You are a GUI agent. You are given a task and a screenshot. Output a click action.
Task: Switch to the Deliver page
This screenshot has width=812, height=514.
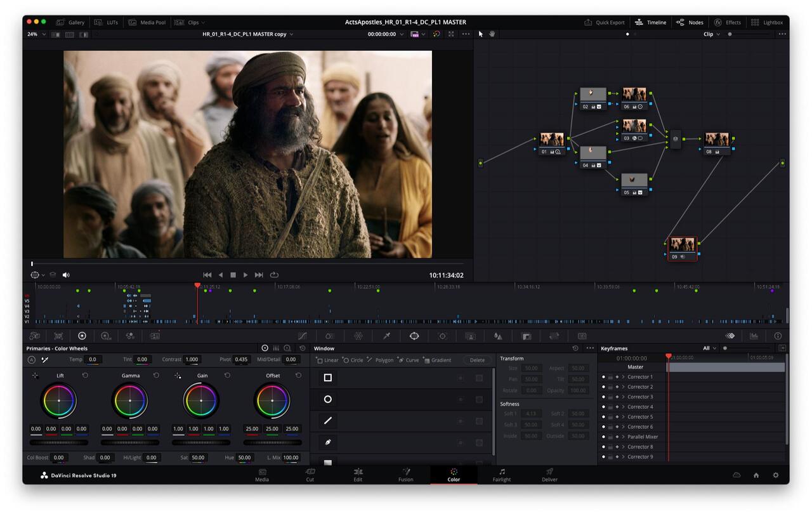(550, 475)
